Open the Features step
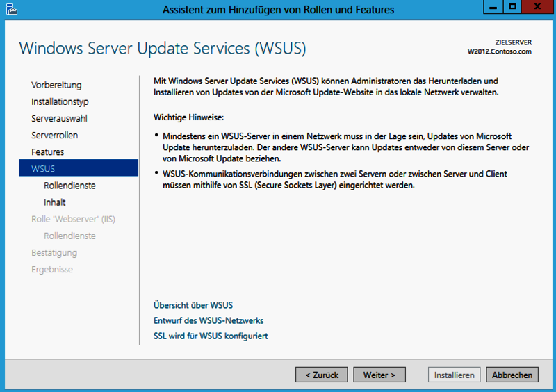Viewport: 556px width, 392px height. [x=47, y=152]
